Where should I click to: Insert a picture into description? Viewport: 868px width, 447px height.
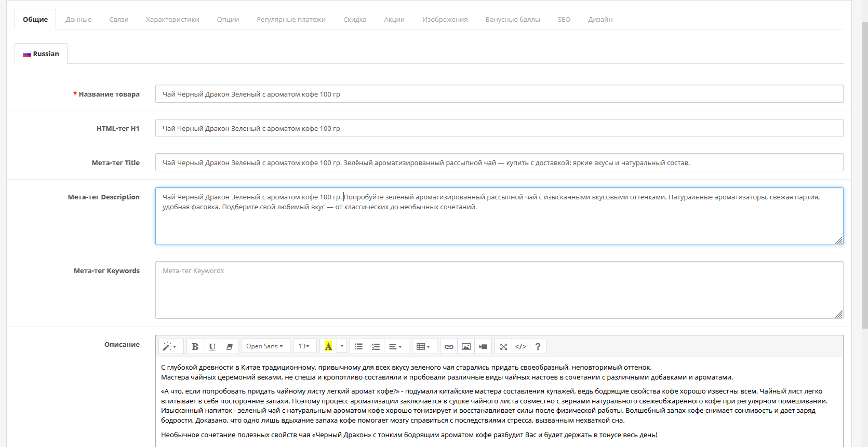(x=466, y=346)
